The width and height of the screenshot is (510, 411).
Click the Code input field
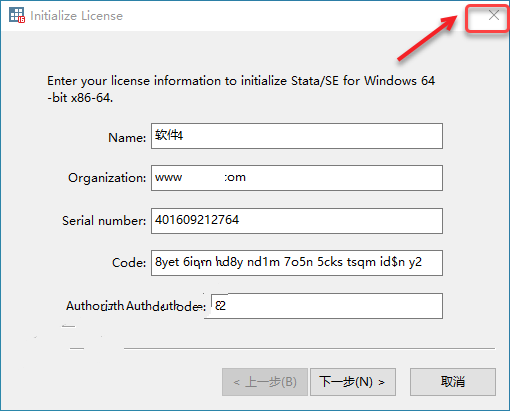[x=297, y=263]
